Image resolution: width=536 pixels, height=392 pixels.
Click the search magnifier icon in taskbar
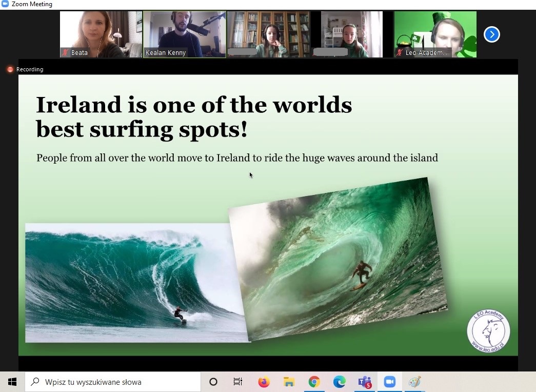pyautogui.click(x=35, y=382)
